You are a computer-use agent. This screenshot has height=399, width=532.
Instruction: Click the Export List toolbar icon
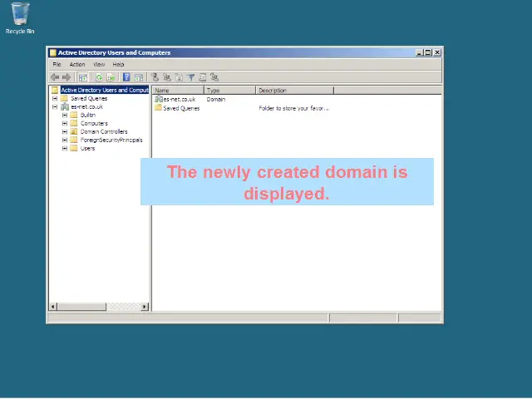click(x=111, y=77)
